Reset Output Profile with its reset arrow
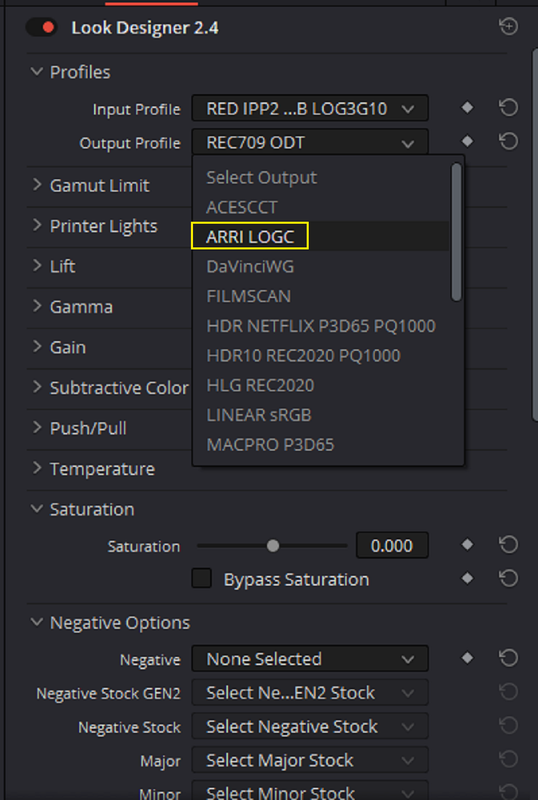The width and height of the screenshot is (538, 800). point(508,141)
